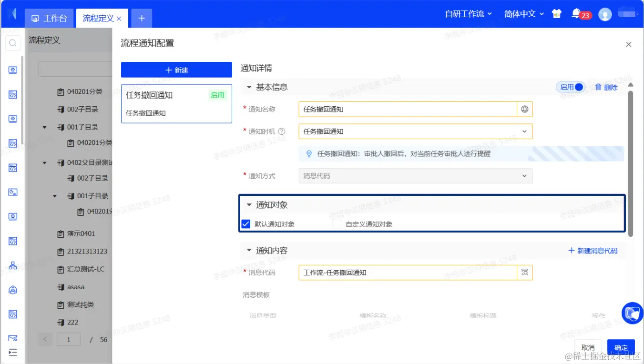644x364 pixels.
Task: Open the org-chart icon in left sidebar
Action: [13, 265]
